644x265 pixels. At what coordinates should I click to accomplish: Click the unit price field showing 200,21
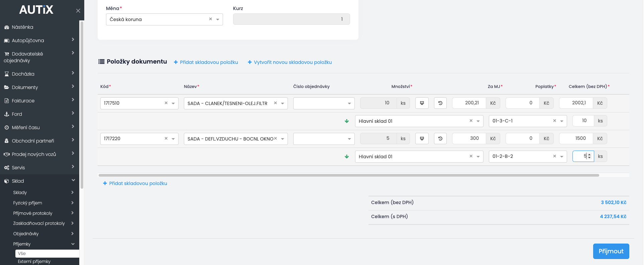[469, 103]
